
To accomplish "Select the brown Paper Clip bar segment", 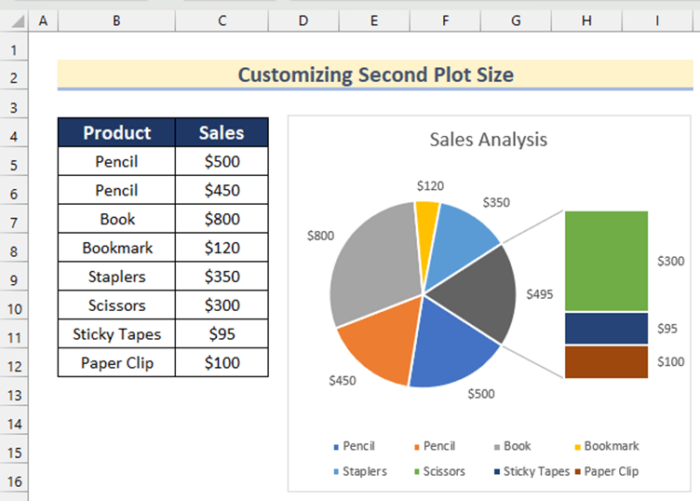I will (606, 361).
